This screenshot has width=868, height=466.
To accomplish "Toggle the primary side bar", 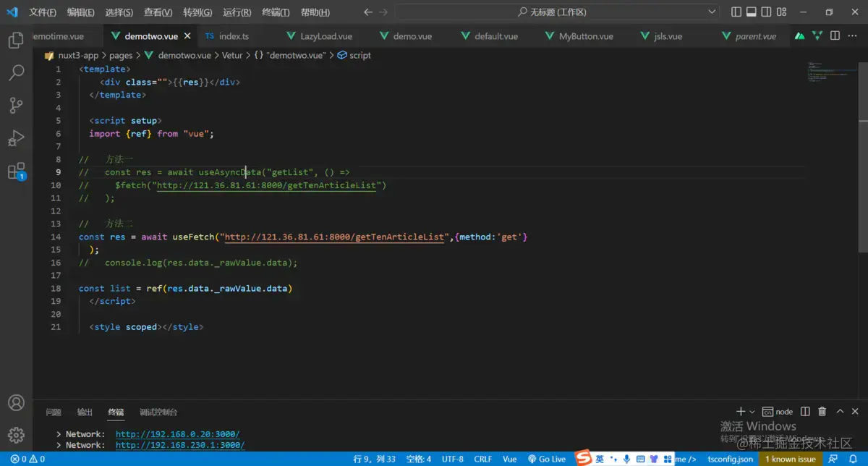I will point(736,12).
